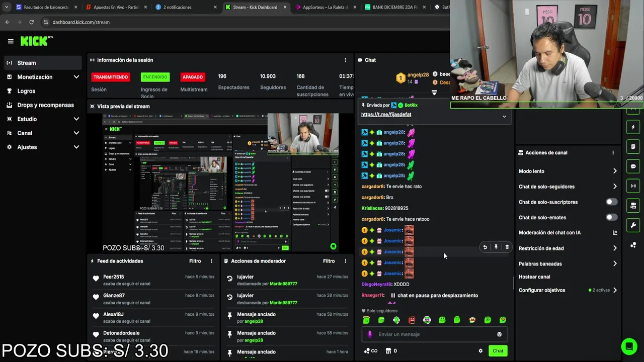The width and height of the screenshot is (644, 362).
Task: Click the chat scrollbar
Action: coord(513,283)
